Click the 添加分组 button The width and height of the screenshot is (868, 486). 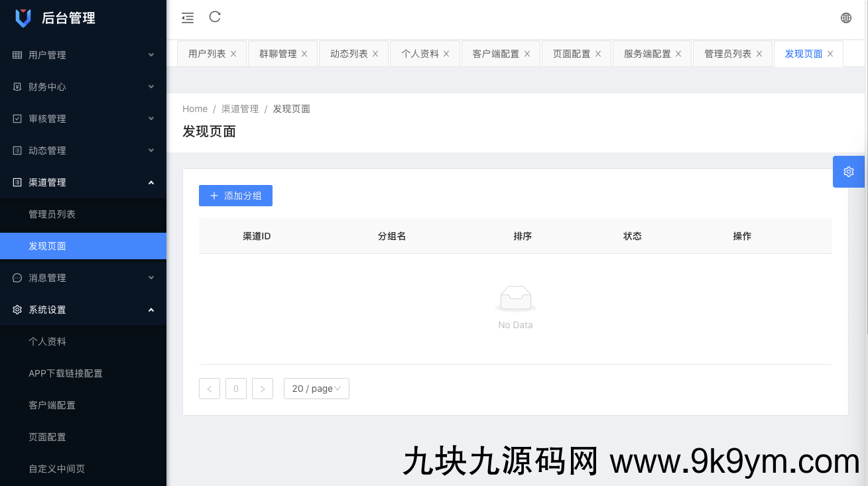click(x=235, y=196)
